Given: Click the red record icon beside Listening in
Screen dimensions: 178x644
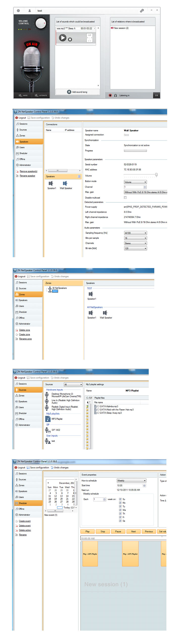Looking at the screenshot, I should pos(110,95).
